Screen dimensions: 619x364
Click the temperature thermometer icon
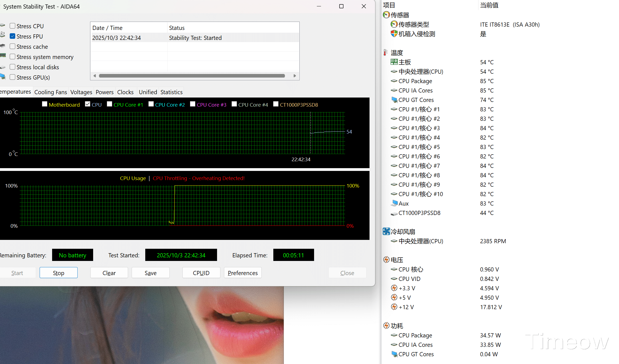point(386,53)
